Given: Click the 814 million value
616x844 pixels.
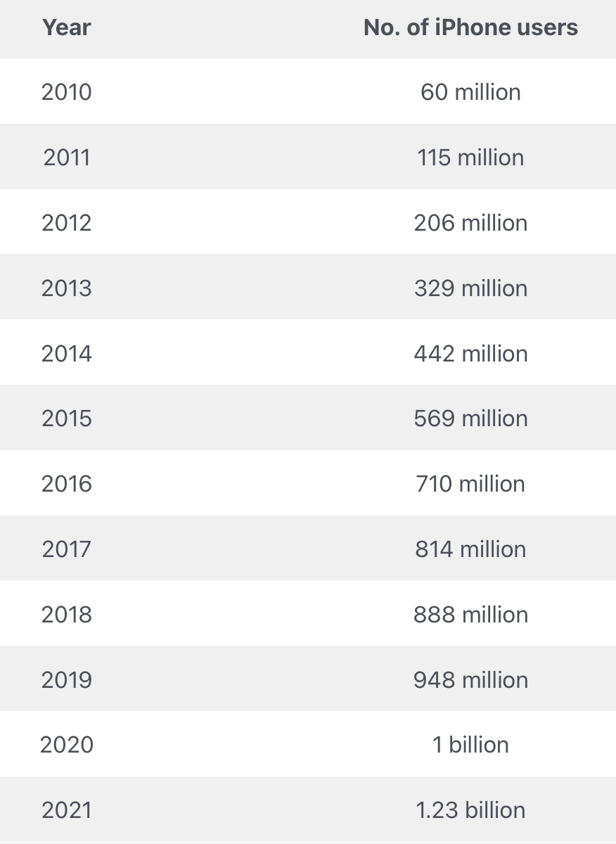Looking at the screenshot, I should [x=470, y=549].
